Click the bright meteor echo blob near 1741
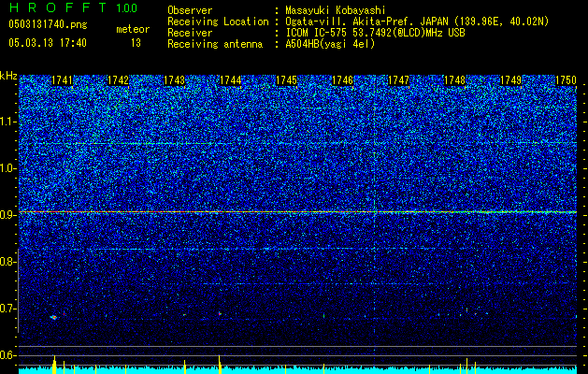Viewport: 588px width, 374px height. coord(53,317)
